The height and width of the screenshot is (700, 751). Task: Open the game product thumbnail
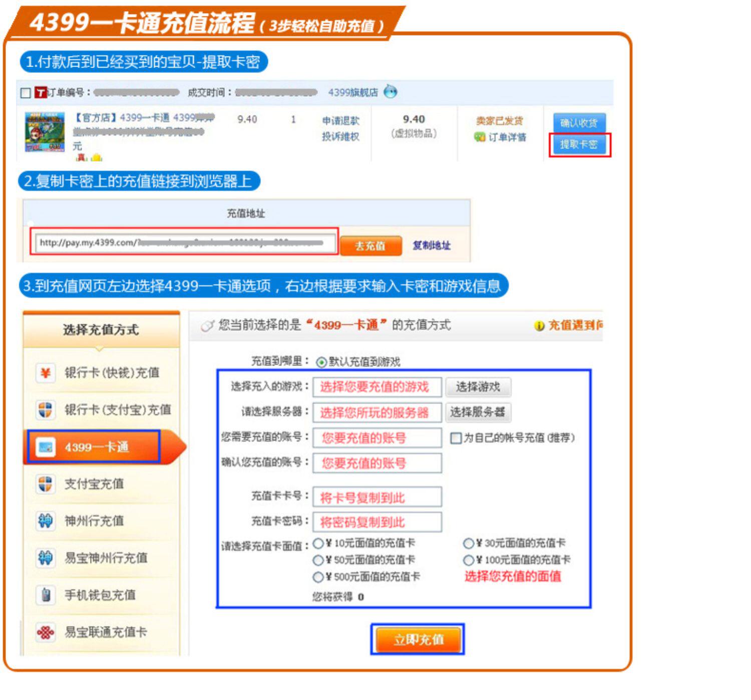tap(45, 132)
